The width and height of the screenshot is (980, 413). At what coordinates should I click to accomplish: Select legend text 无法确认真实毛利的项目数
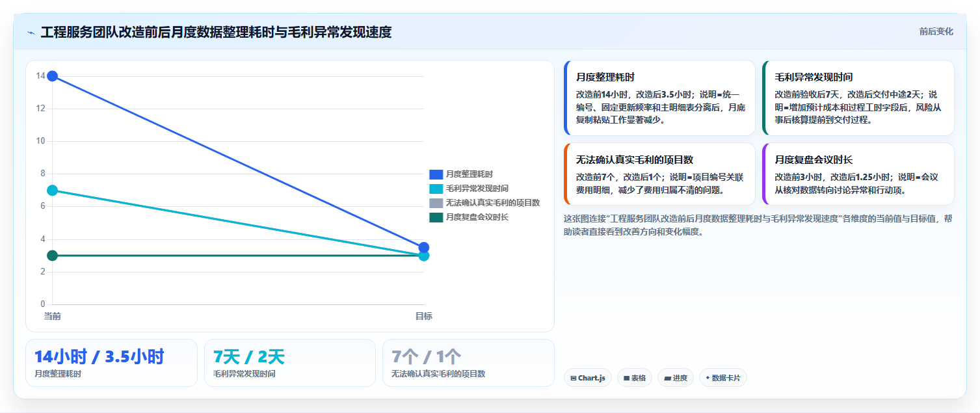point(493,203)
